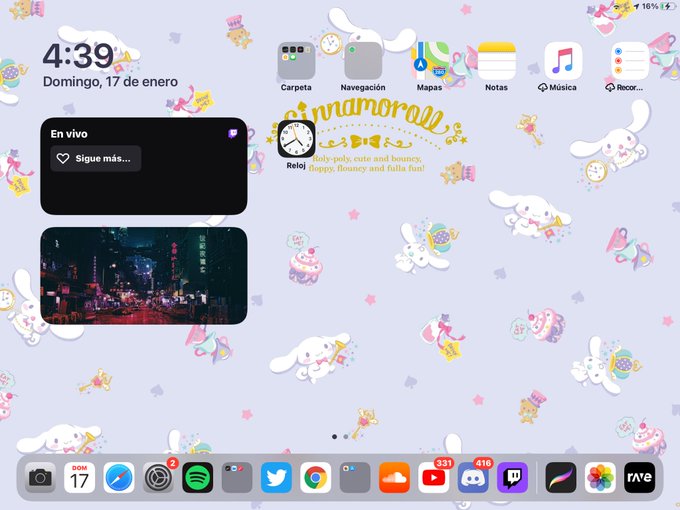The image size is (680, 510).
Task: Open the Calendar app showing DOM 17
Action: pos(79,477)
